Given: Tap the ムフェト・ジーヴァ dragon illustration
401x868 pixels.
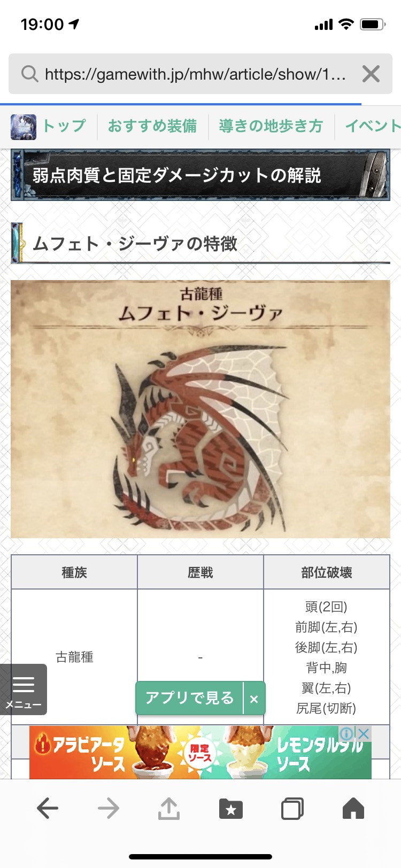Looking at the screenshot, I should [x=200, y=409].
